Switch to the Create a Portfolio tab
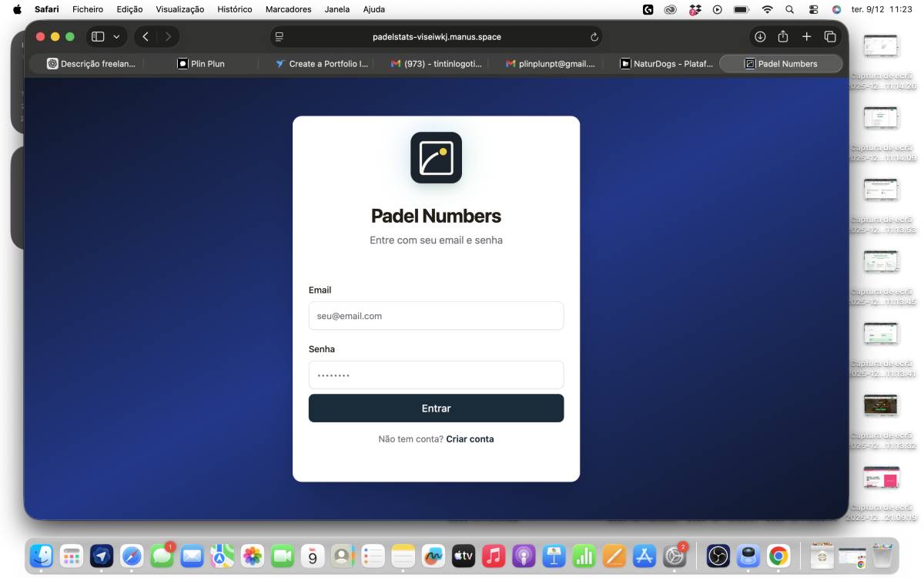Viewport: 924px width, 578px height. 322,64
